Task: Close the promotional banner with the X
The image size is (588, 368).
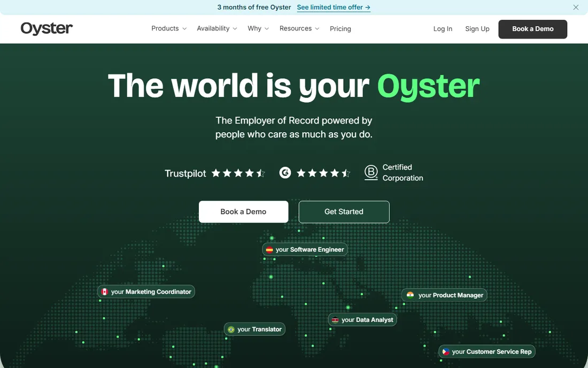Action: pyautogui.click(x=576, y=7)
